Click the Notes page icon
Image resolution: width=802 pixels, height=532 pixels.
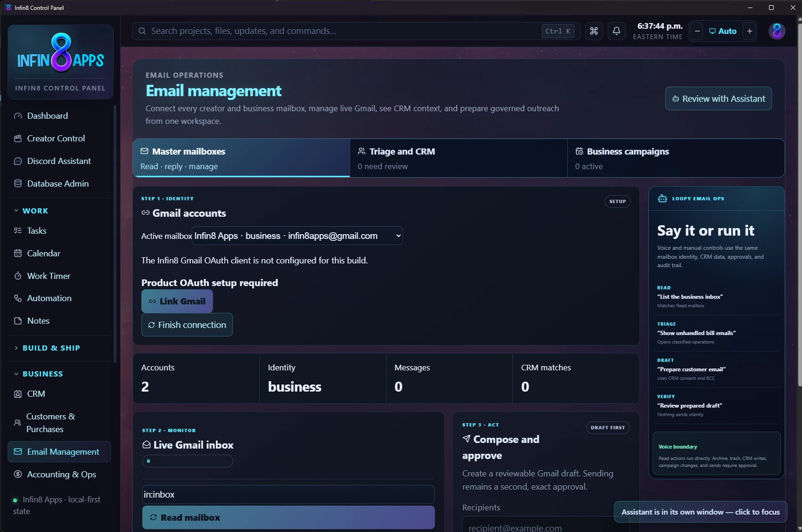coord(18,321)
